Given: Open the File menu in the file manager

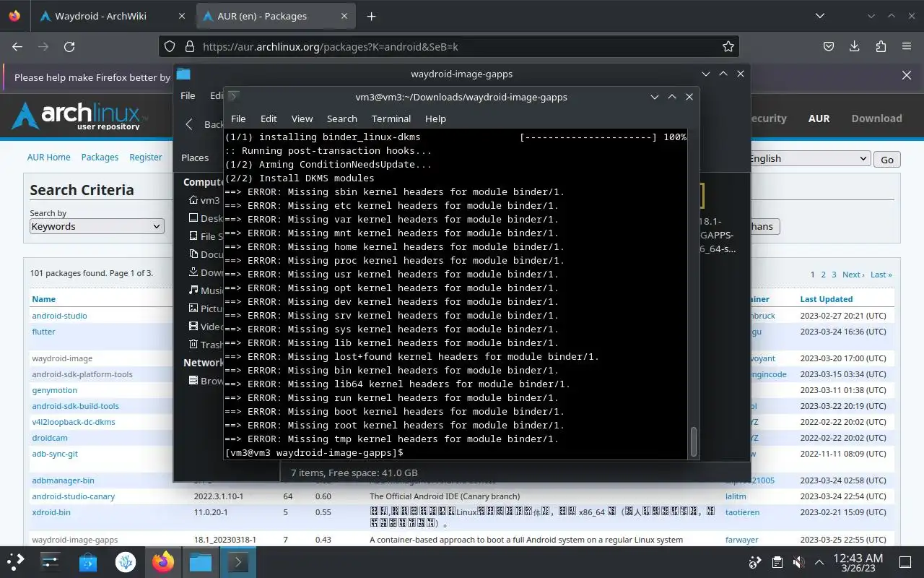Looking at the screenshot, I should pos(188,95).
